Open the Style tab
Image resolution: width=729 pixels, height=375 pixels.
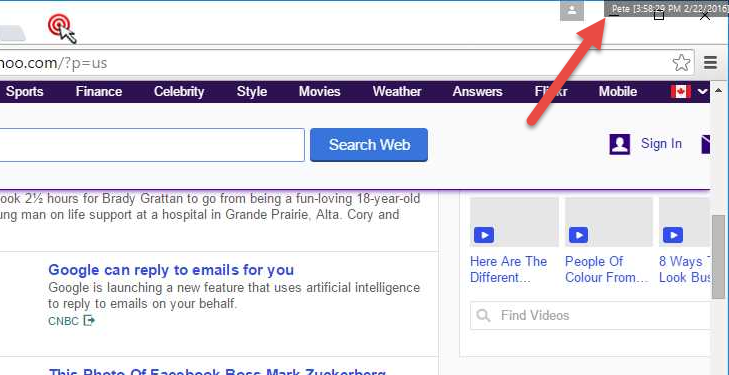[x=252, y=92]
